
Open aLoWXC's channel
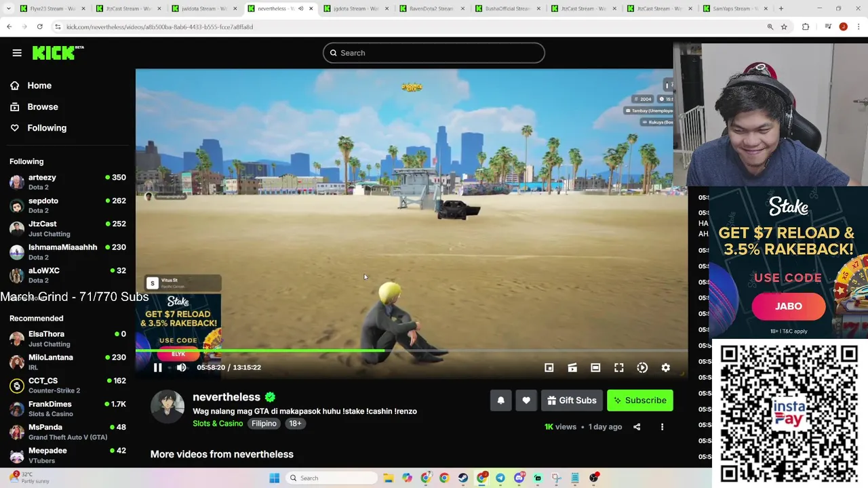[x=68, y=275]
